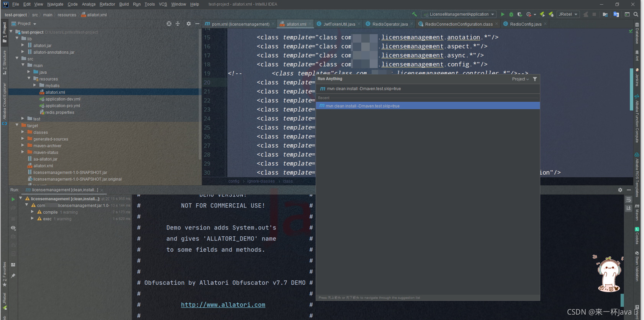Open Project Structure icon in toolbar

coord(605,14)
